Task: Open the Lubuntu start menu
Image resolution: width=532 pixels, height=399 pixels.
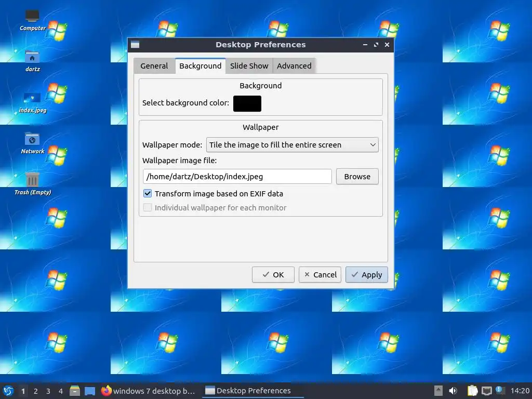Action: click(x=8, y=391)
